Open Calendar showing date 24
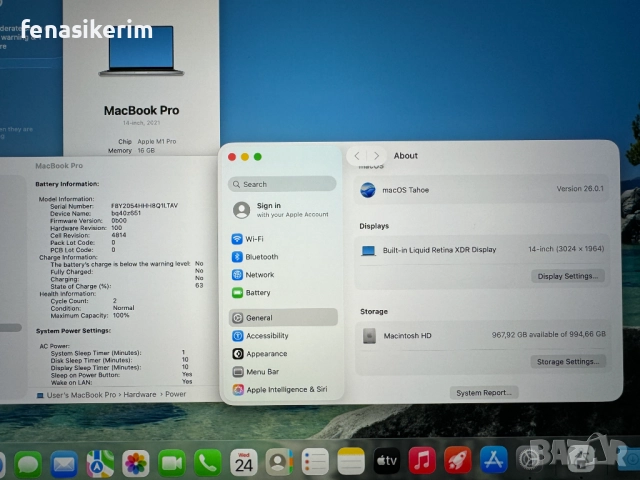Screen dimensions: 640x480 [244, 462]
